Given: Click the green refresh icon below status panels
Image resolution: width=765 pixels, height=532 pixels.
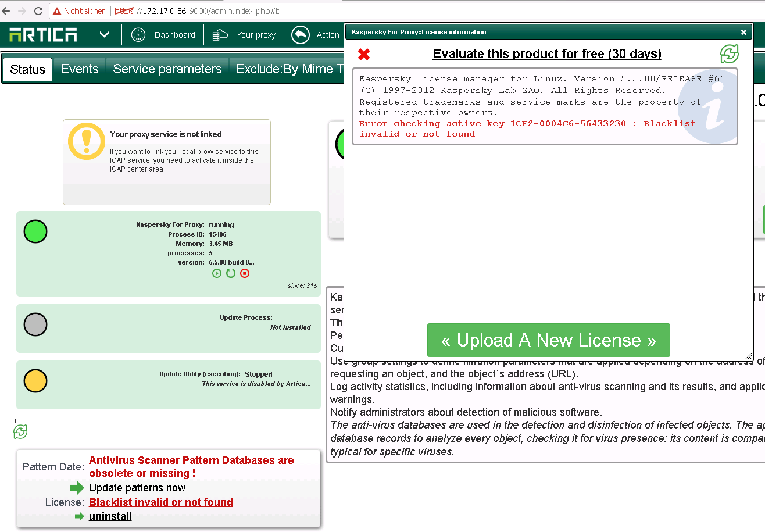Looking at the screenshot, I should click(20, 432).
